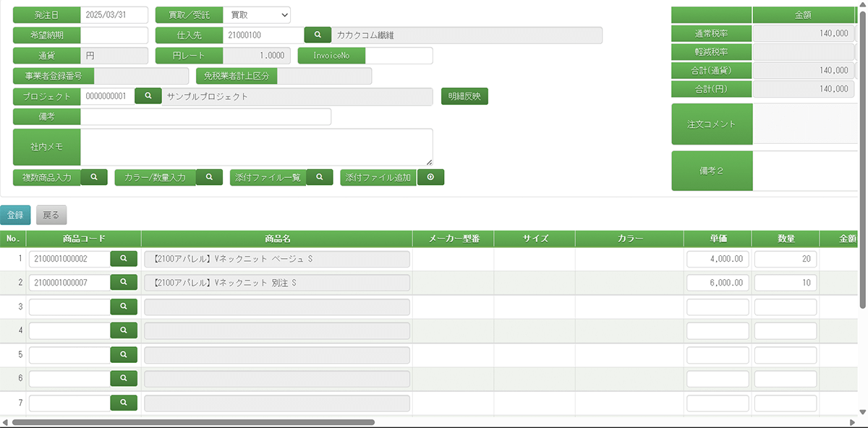The image size is (868, 428).
Task: Search product code in row 1
Action: pyautogui.click(x=124, y=259)
